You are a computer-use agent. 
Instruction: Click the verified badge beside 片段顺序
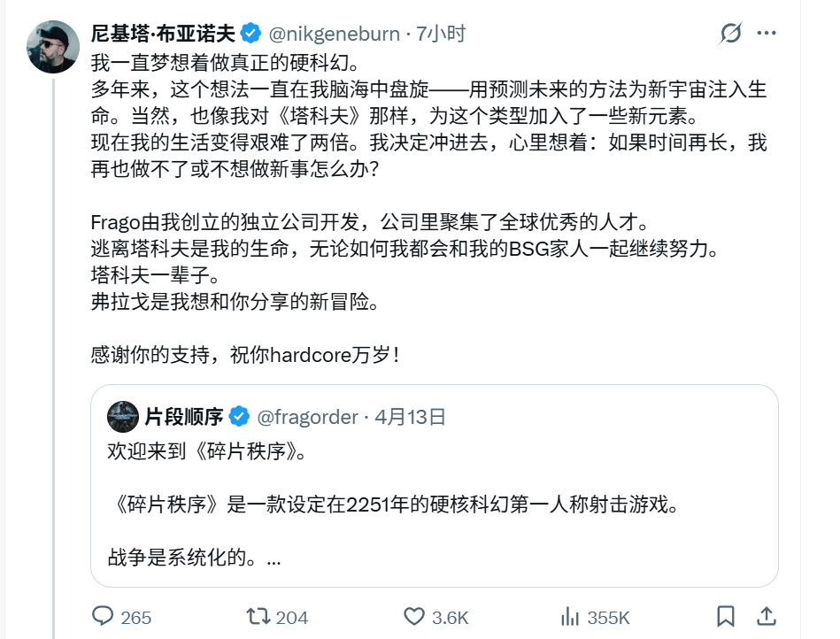coord(238,416)
